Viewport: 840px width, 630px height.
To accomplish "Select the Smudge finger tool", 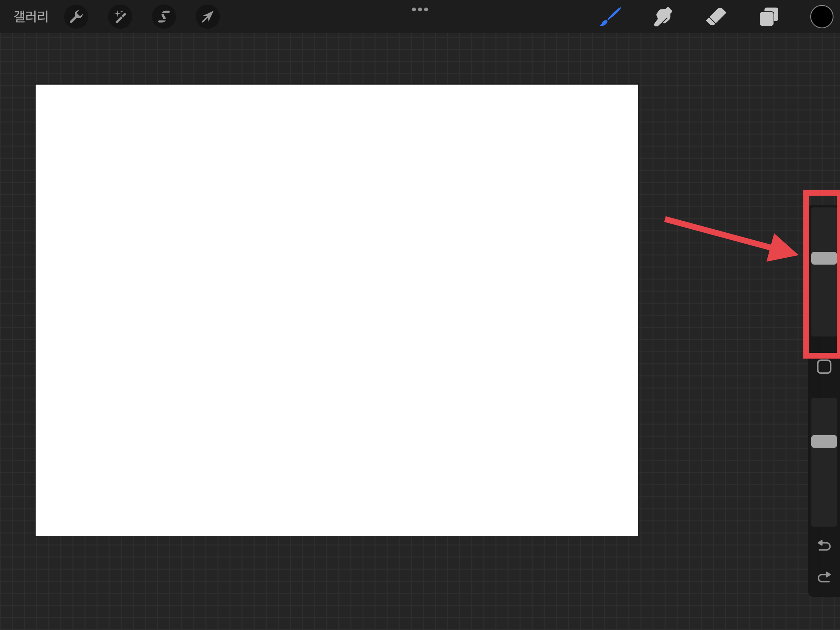I will tap(663, 17).
